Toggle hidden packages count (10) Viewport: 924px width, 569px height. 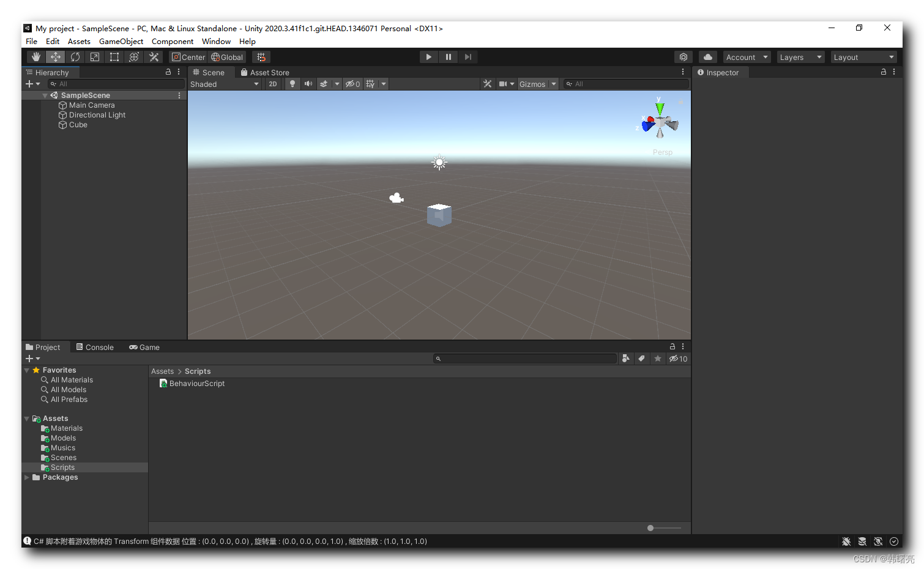click(x=678, y=359)
